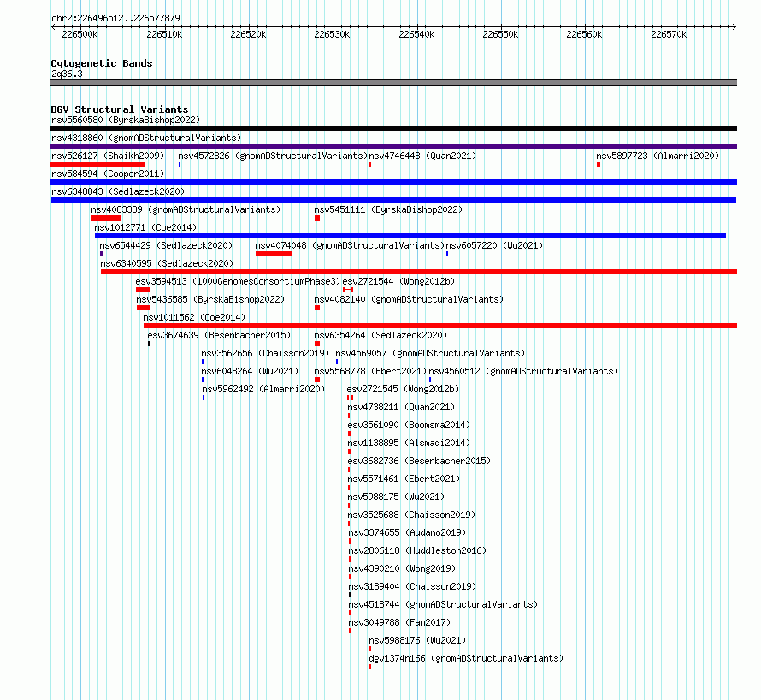Select nsv3562656 (Chaisson2019) variant

[x=265, y=353]
